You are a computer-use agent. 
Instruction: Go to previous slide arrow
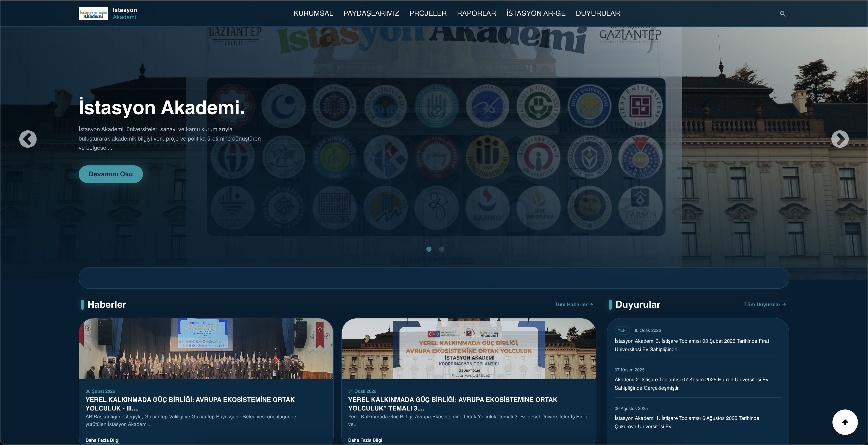click(28, 139)
